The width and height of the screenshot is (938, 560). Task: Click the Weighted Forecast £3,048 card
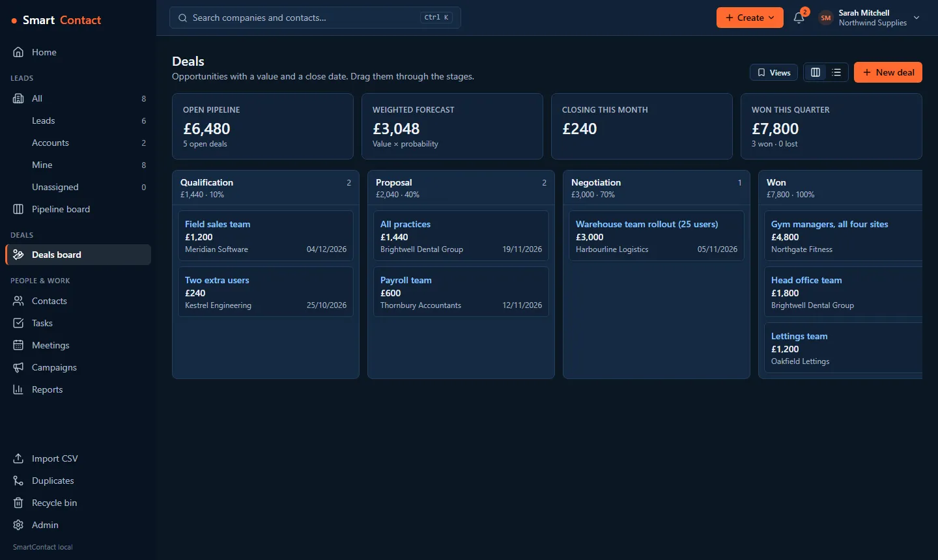[452, 126]
